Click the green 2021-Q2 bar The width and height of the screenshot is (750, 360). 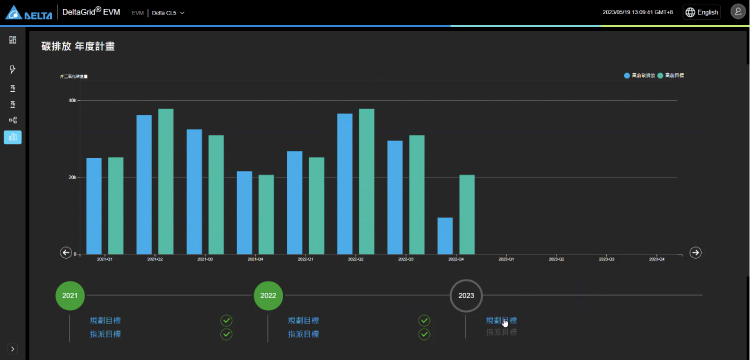tap(166, 182)
